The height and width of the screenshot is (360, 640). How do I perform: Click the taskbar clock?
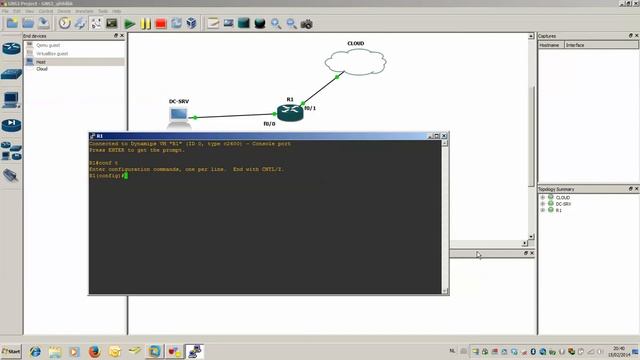point(619,351)
